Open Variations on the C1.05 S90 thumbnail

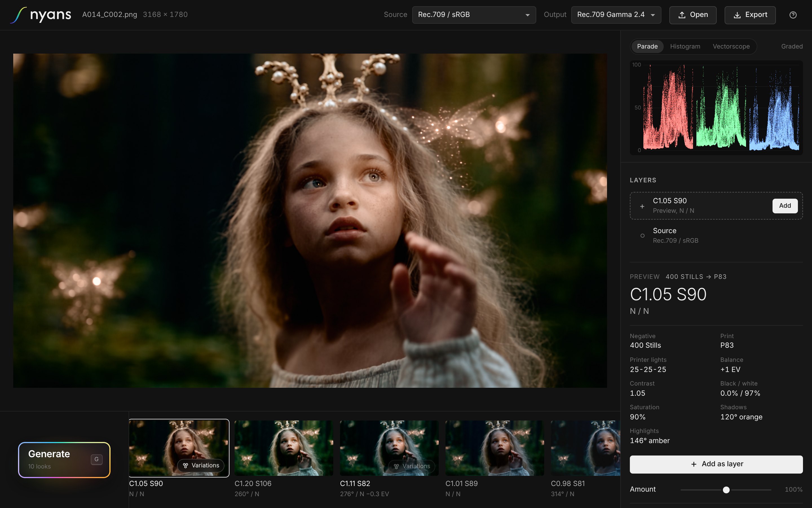coord(201,465)
